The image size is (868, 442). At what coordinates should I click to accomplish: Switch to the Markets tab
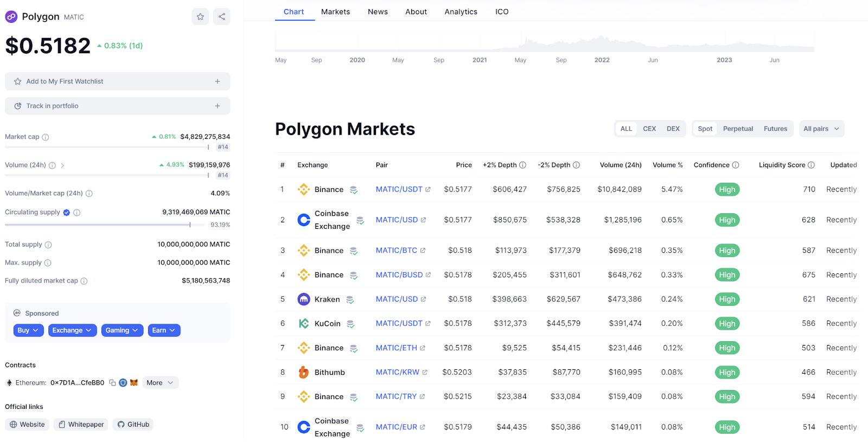(x=335, y=12)
